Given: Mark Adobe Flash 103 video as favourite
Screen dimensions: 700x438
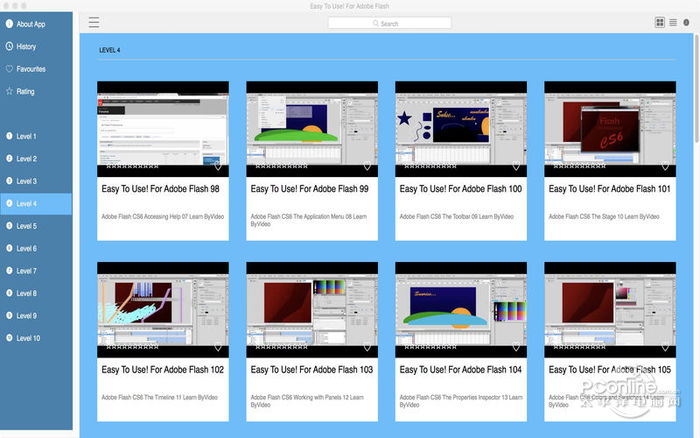Looking at the screenshot, I should pyautogui.click(x=367, y=347).
